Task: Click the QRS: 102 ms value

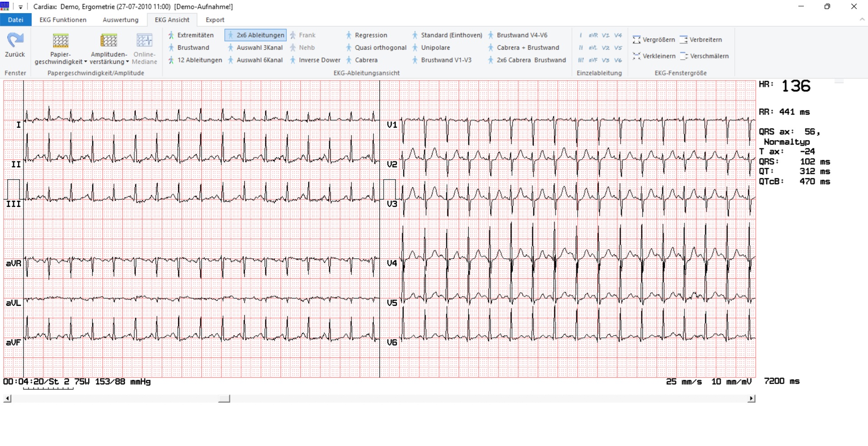Action: click(x=794, y=161)
